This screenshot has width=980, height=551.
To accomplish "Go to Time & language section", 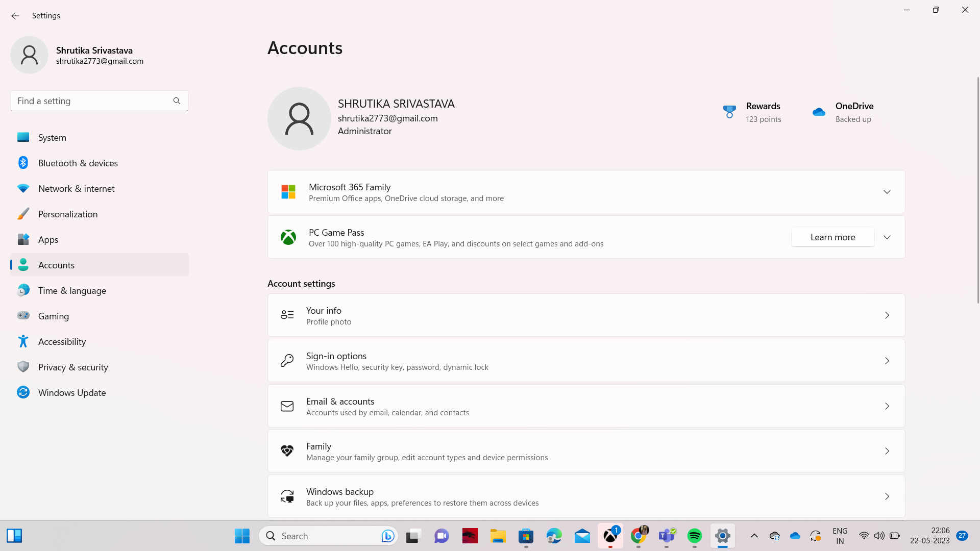I will [x=72, y=290].
